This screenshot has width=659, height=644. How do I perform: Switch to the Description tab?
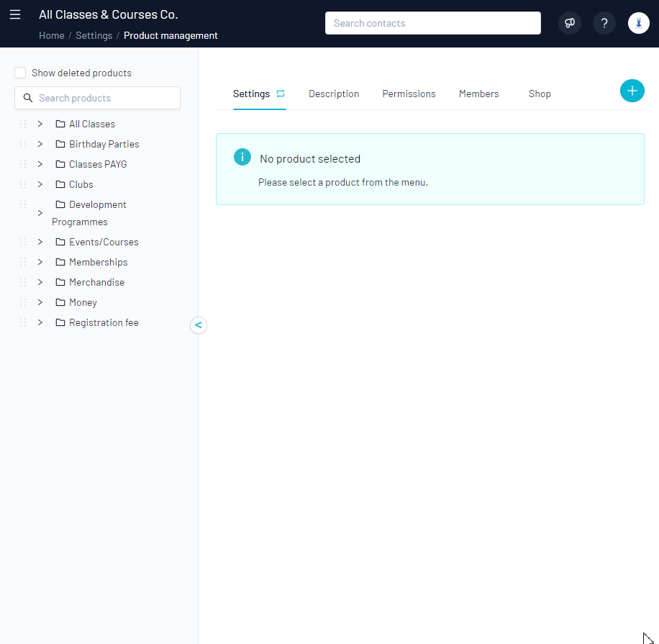tap(334, 94)
